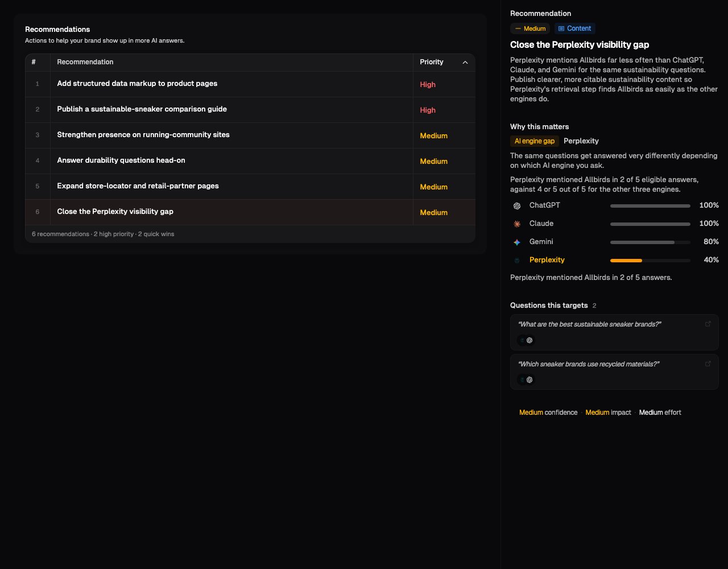728x569 pixels.
Task: Select 'Strengthen presence on running-community sites' recommendation
Action: [250, 135]
